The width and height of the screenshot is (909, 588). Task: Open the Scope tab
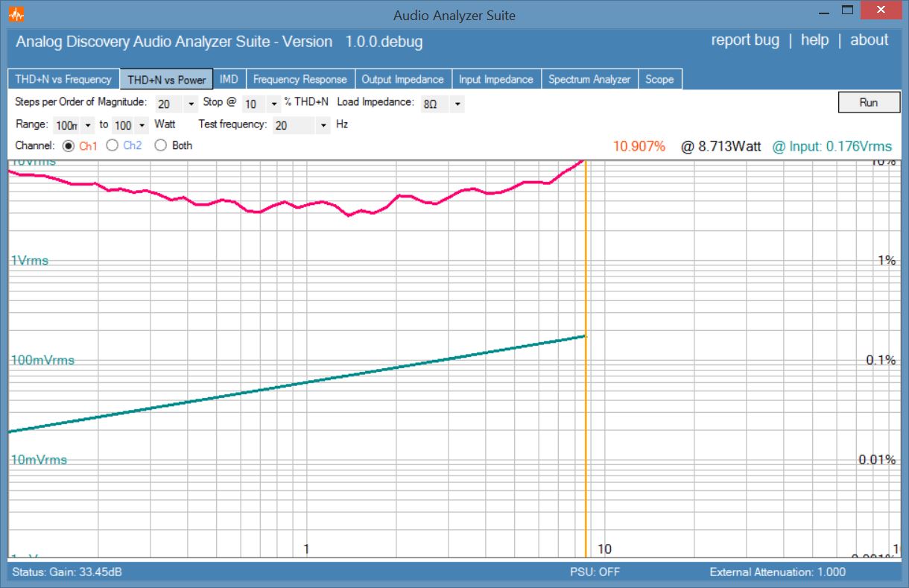[659, 80]
